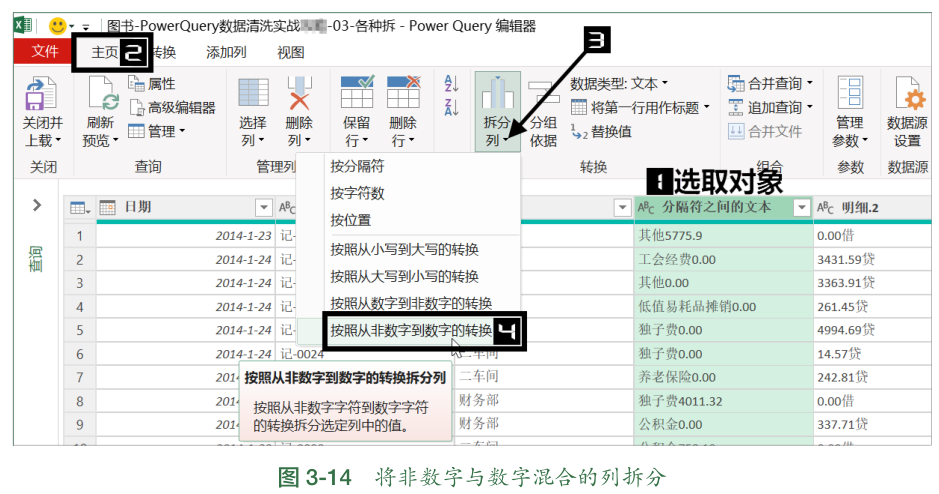Open query 属性 settings

(152, 83)
